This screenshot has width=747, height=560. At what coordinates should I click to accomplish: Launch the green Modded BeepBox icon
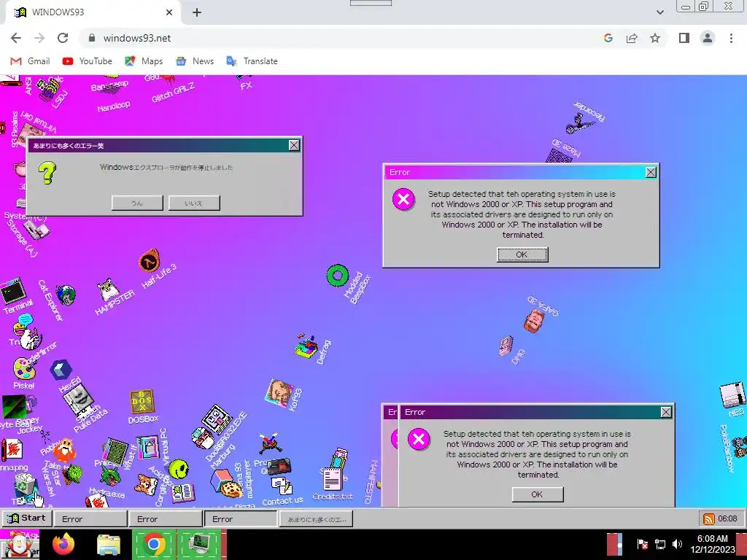tap(338, 276)
